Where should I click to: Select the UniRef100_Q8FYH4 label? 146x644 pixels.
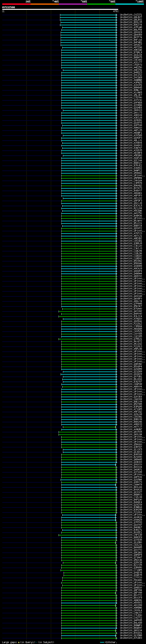(131, 590)
